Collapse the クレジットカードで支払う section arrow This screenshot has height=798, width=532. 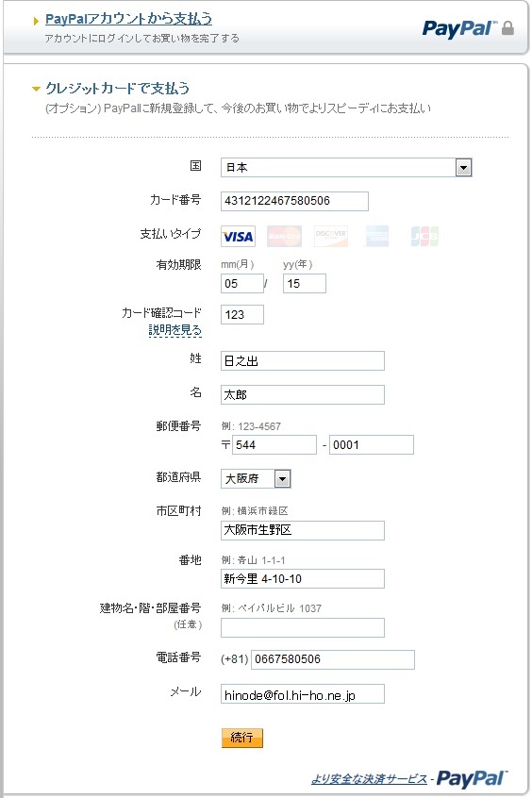coord(36,89)
